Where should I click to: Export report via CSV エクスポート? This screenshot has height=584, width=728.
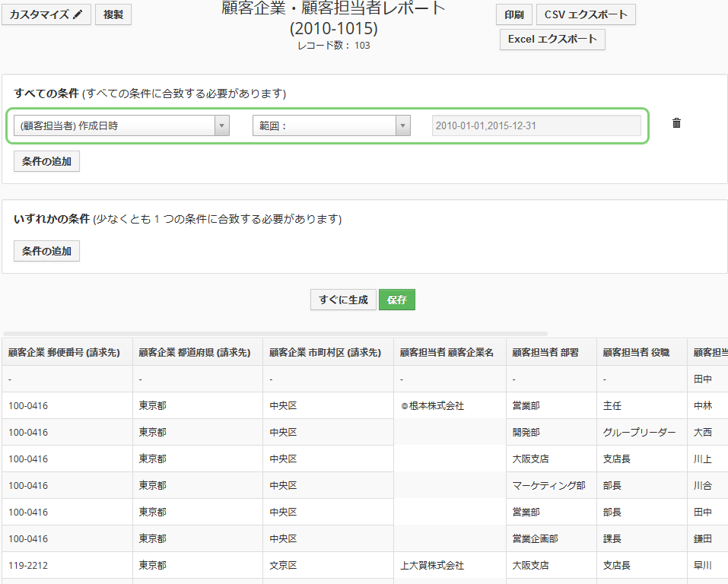pyautogui.click(x=586, y=14)
